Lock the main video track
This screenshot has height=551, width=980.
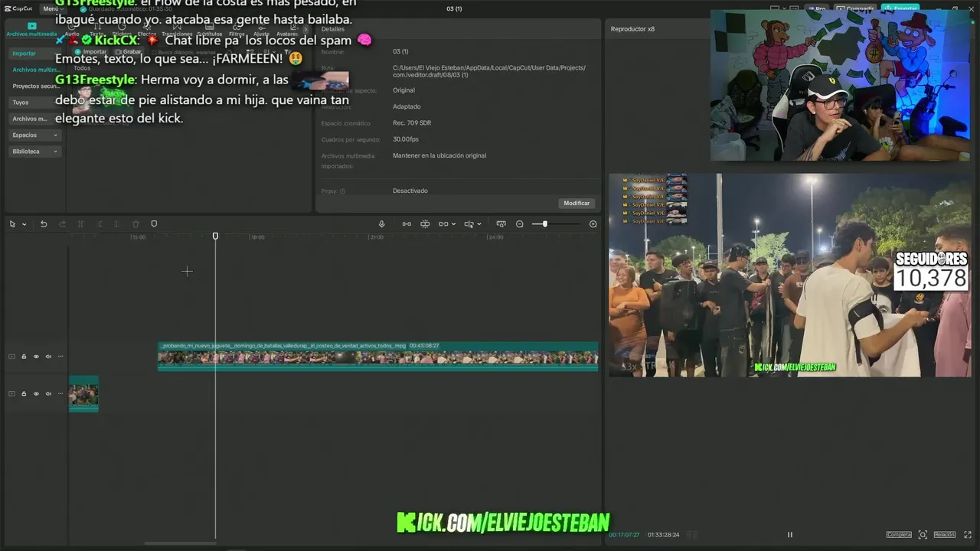coord(24,357)
